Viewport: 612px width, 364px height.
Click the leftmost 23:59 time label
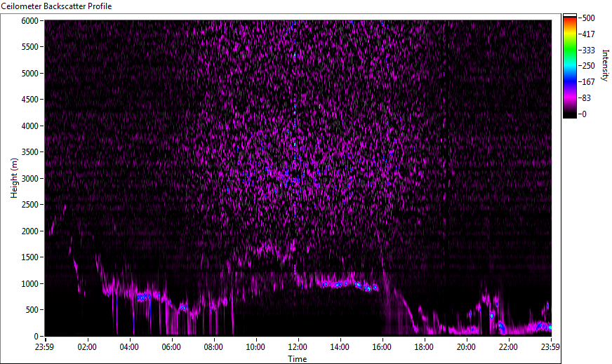coord(44,347)
